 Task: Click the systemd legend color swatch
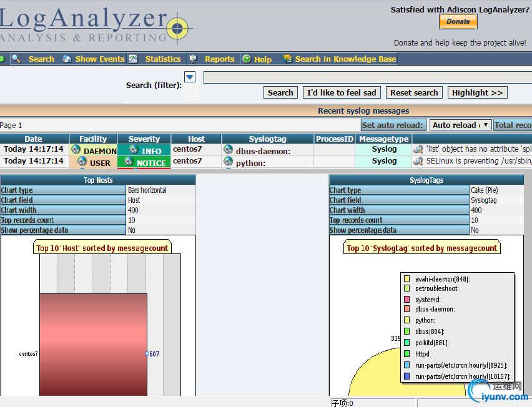[x=406, y=300]
